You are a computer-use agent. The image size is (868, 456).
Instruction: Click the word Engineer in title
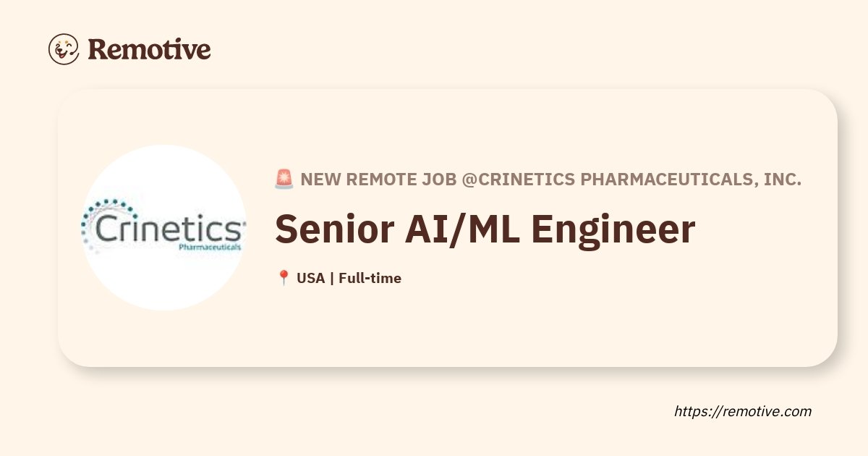pos(613,229)
